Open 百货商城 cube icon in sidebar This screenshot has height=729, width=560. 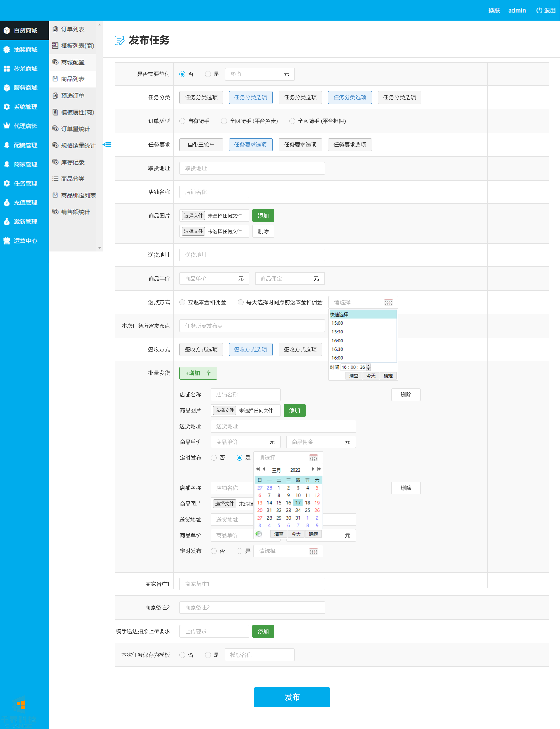pyautogui.click(x=7, y=30)
